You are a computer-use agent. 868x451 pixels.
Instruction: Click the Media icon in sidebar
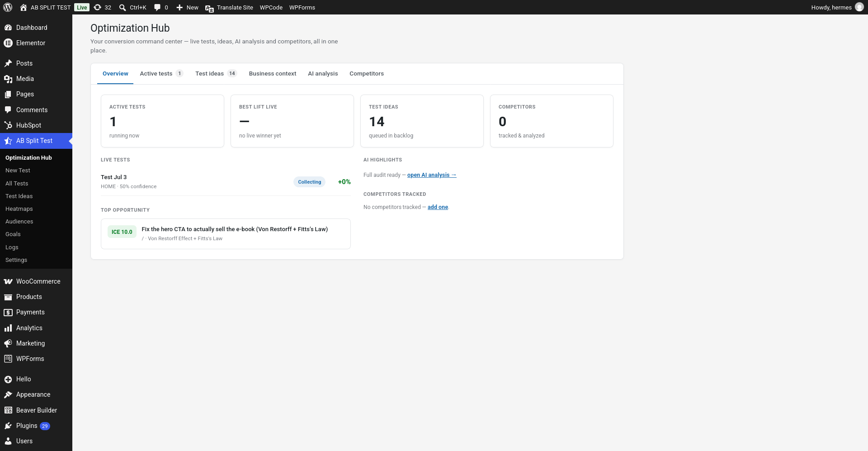[8, 79]
